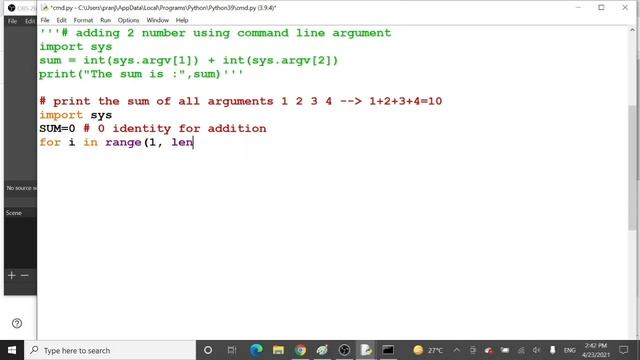The width and height of the screenshot is (640, 360).
Task: Click the add scene plus button in OBS
Action: coord(11,276)
